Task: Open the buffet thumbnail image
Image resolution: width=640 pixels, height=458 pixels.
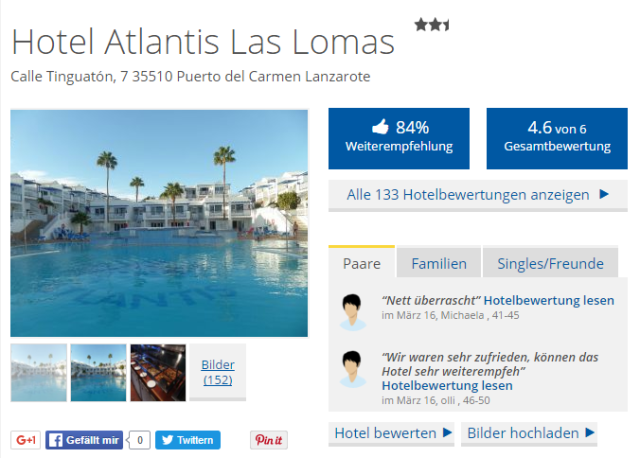Action: [158, 372]
